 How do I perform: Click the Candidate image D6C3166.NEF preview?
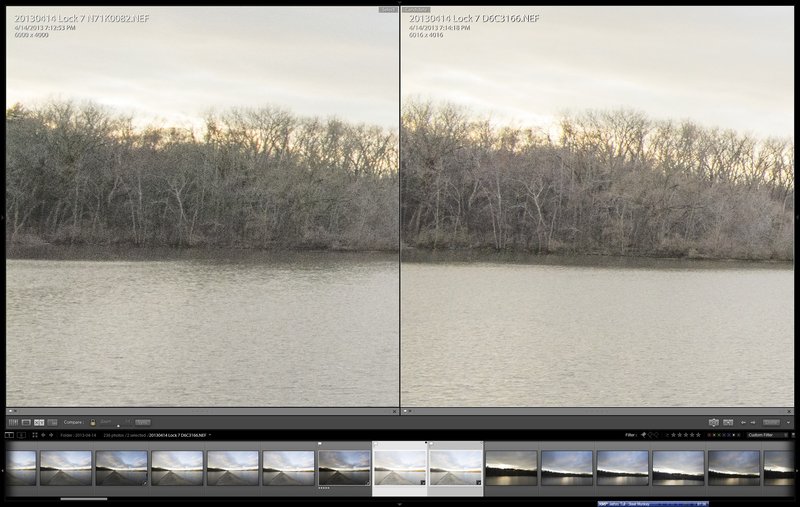(x=597, y=207)
